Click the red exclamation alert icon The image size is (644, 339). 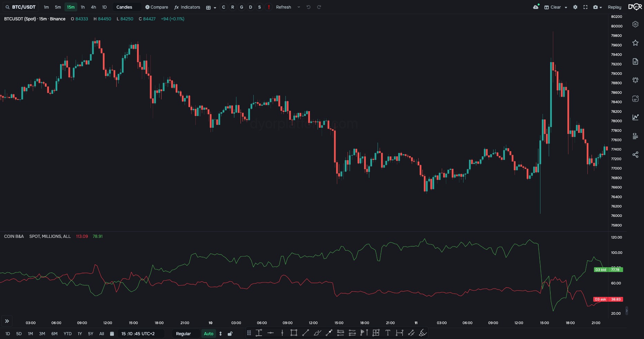click(269, 7)
